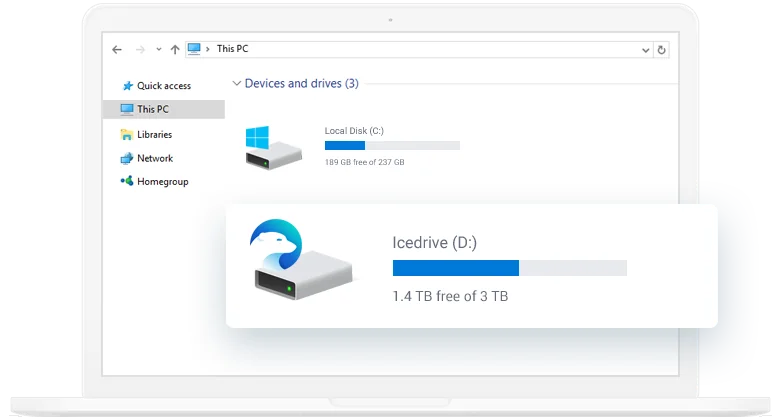Click the Network icon in sidebar

click(127, 158)
